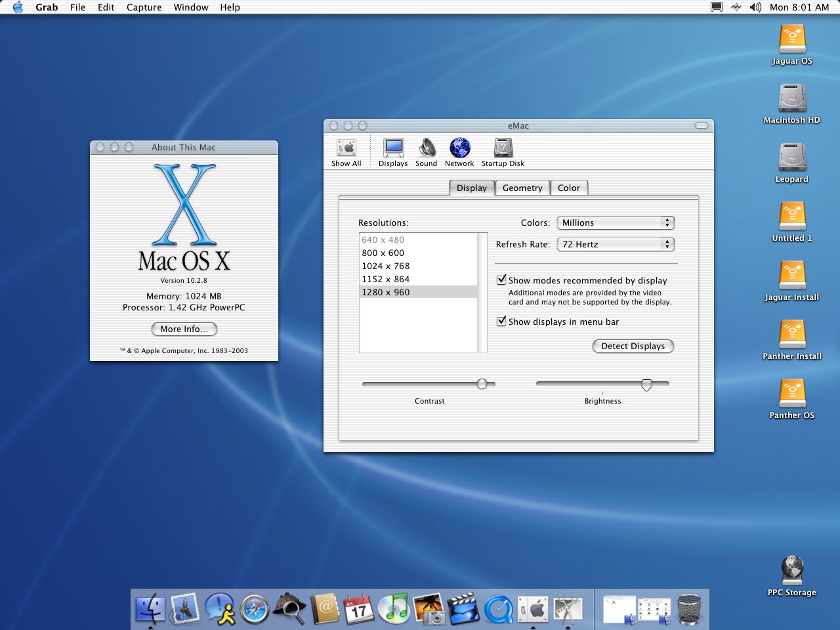
Task: Open the Capture menu
Action: click(x=144, y=7)
